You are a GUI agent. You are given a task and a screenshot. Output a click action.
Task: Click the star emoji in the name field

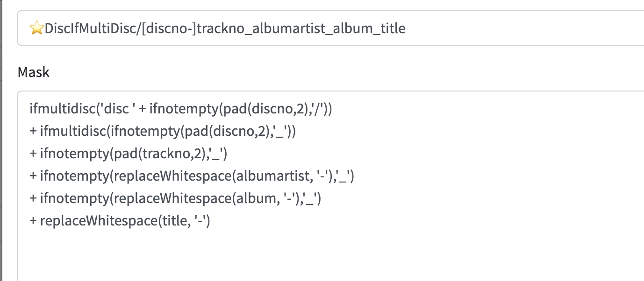pos(36,29)
